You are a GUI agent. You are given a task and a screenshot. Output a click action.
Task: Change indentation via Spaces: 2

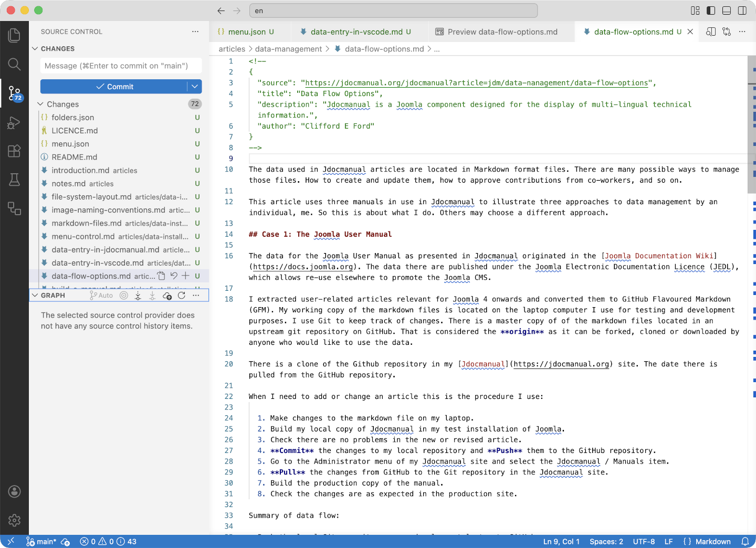[606, 542]
